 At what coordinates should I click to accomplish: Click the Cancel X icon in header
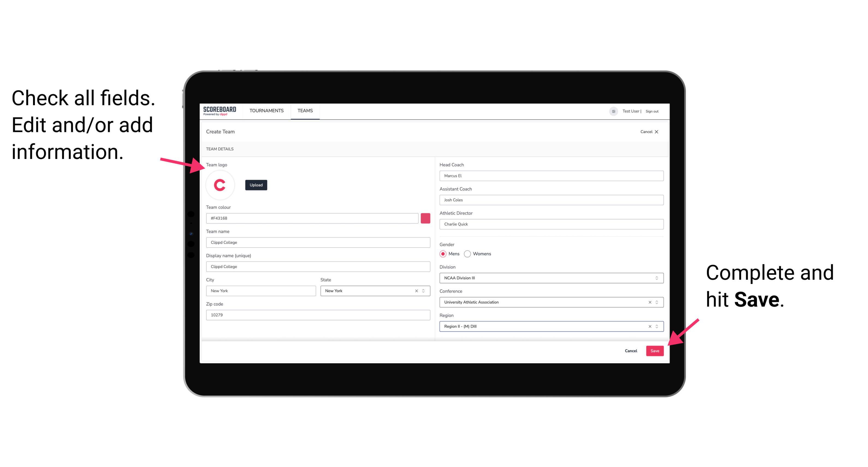pos(660,131)
